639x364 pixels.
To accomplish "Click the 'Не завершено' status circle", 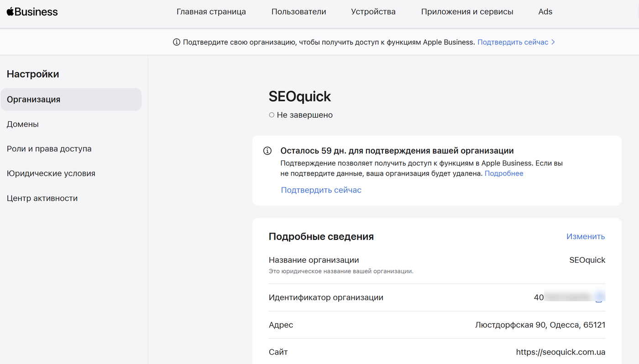I will (x=272, y=115).
